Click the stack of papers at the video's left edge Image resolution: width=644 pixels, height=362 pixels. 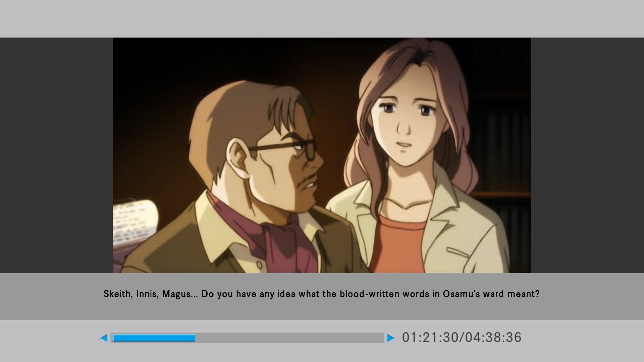[x=134, y=221]
